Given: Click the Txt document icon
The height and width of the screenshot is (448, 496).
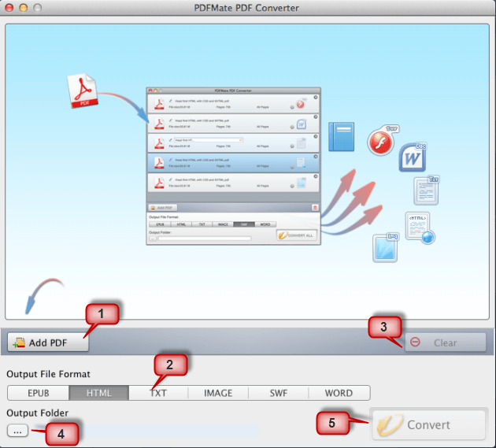Looking at the screenshot, I should (x=426, y=191).
